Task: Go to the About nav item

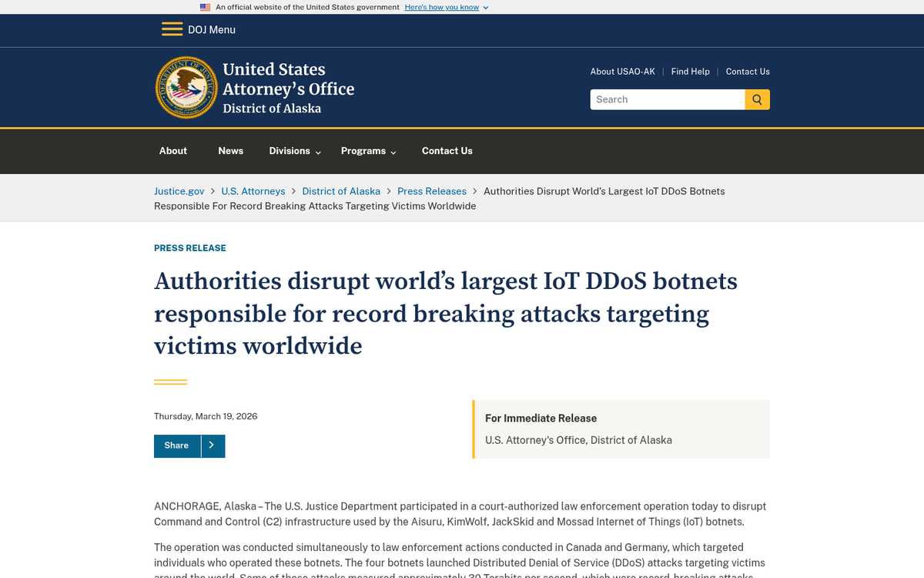Action: [173, 151]
